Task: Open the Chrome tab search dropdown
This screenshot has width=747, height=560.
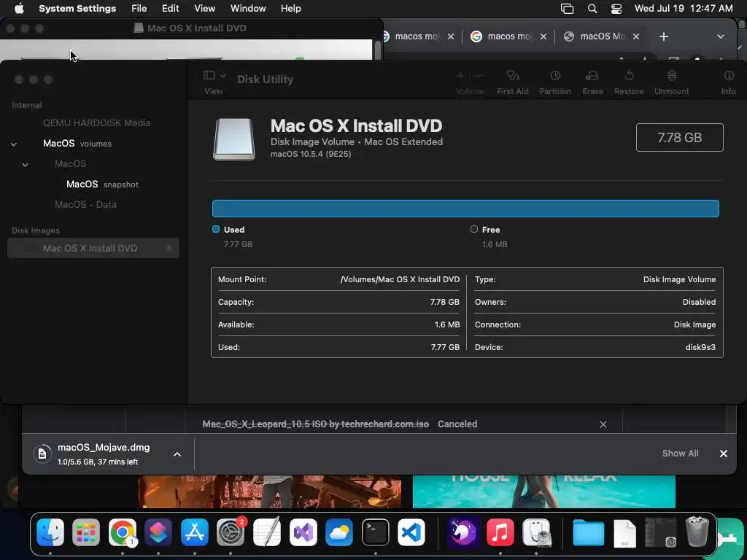Action: (x=720, y=36)
